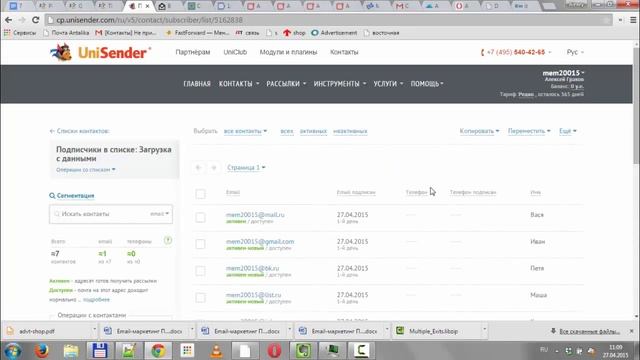The image size is (640, 360).
Task: Open the Camtasia C icon in the taskbar
Action: [x=361, y=351]
